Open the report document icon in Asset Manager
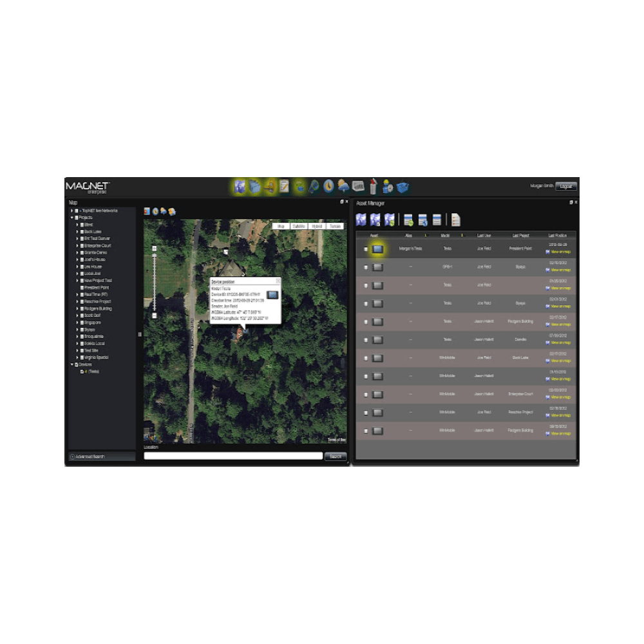Viewport: 644px width, 644px height. 455,220
